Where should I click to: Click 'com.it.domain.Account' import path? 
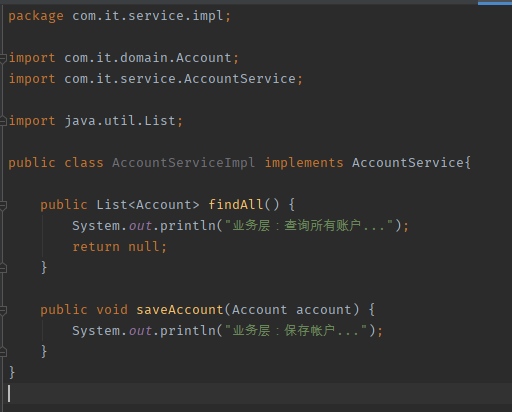tap(148, 58)
